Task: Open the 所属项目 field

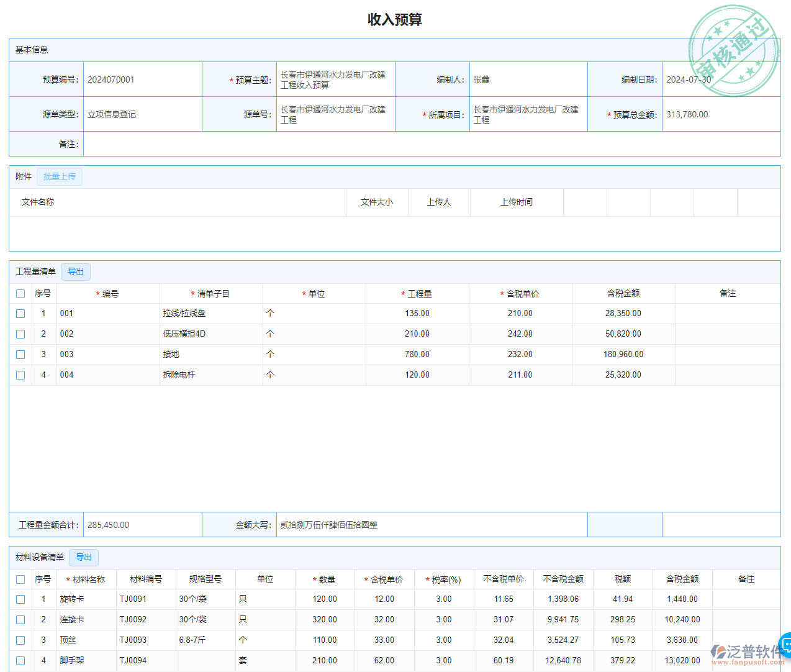Action: 528,114
